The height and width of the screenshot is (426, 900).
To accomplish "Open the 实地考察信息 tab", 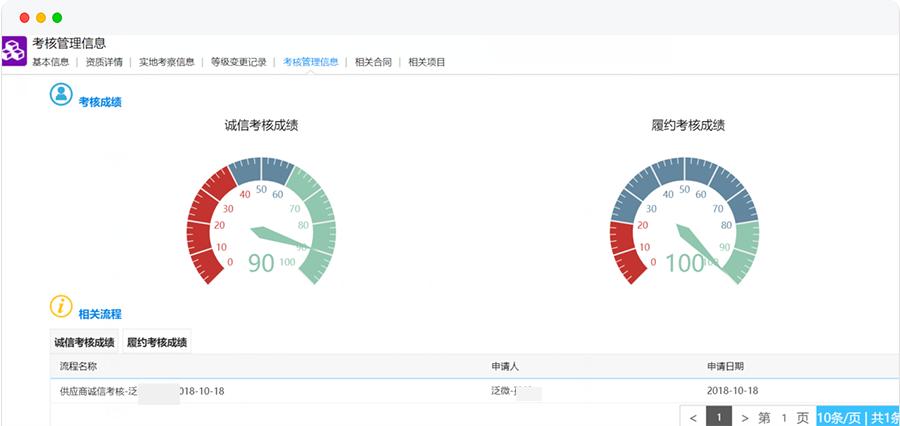I will click(166, 62).
